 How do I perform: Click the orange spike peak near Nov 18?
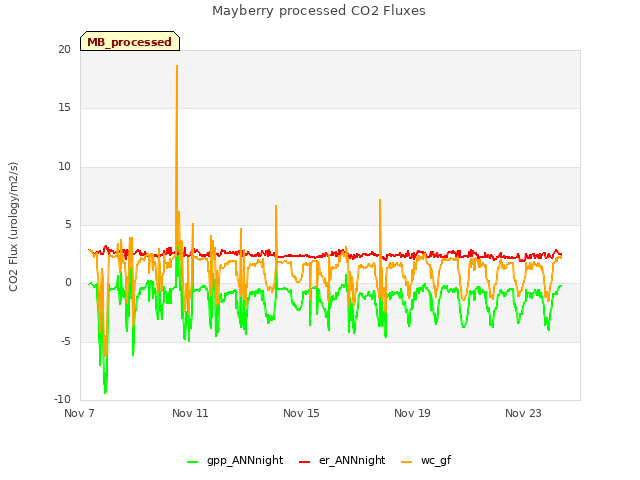click(380, 200)
